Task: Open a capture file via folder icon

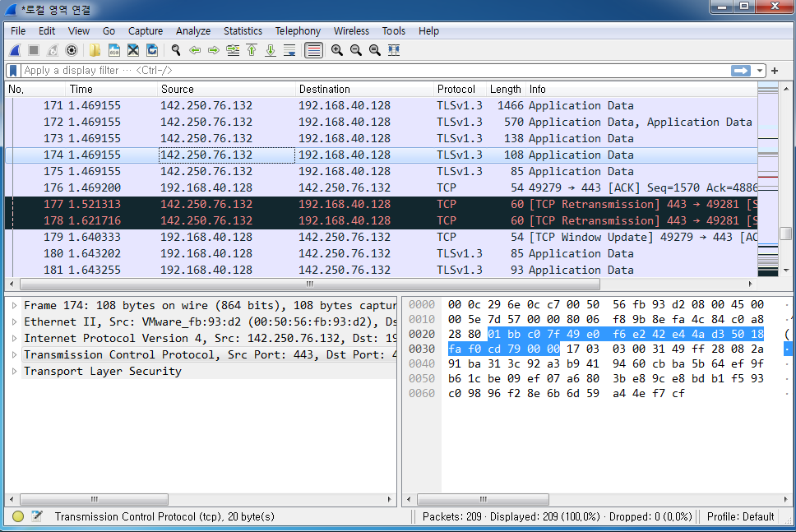Action: [x=95, y=50]
